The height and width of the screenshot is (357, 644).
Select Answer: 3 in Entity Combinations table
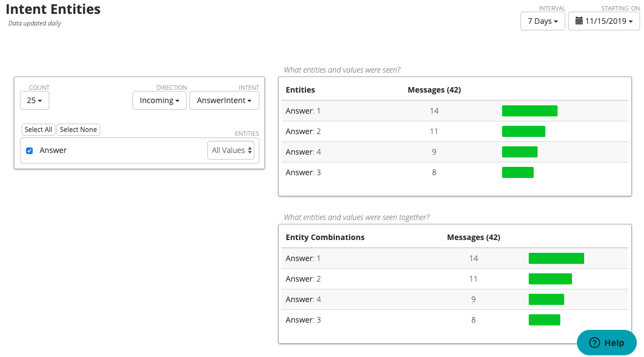pyautogui.click(x=303, y=320)
